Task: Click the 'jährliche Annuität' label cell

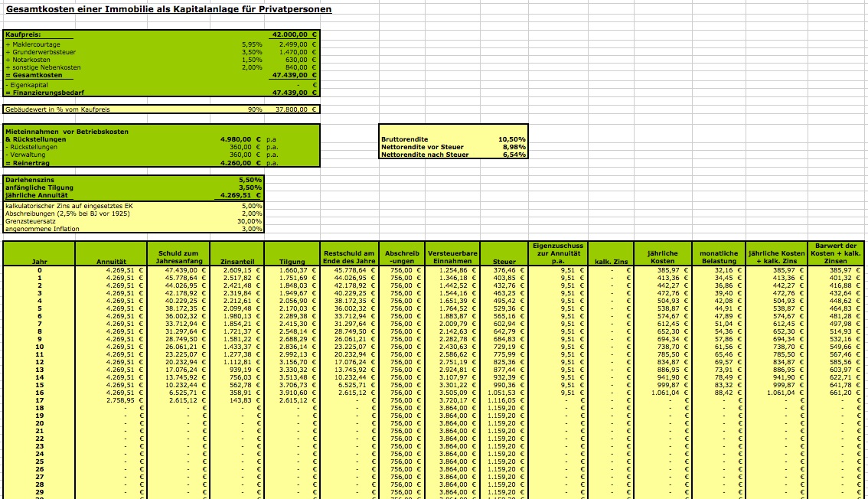Action: [37, 195]
